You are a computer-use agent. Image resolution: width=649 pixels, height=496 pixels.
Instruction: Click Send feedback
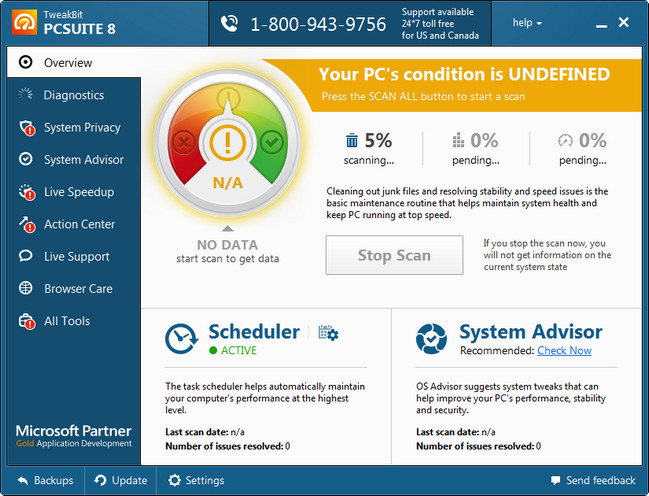(x=593, y=480)
